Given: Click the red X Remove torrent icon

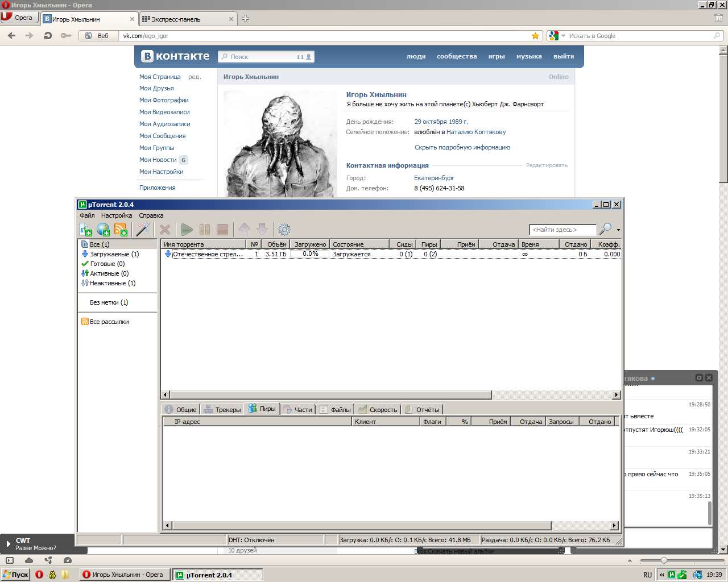Looking at the screenshot, I should click(165, 230).
